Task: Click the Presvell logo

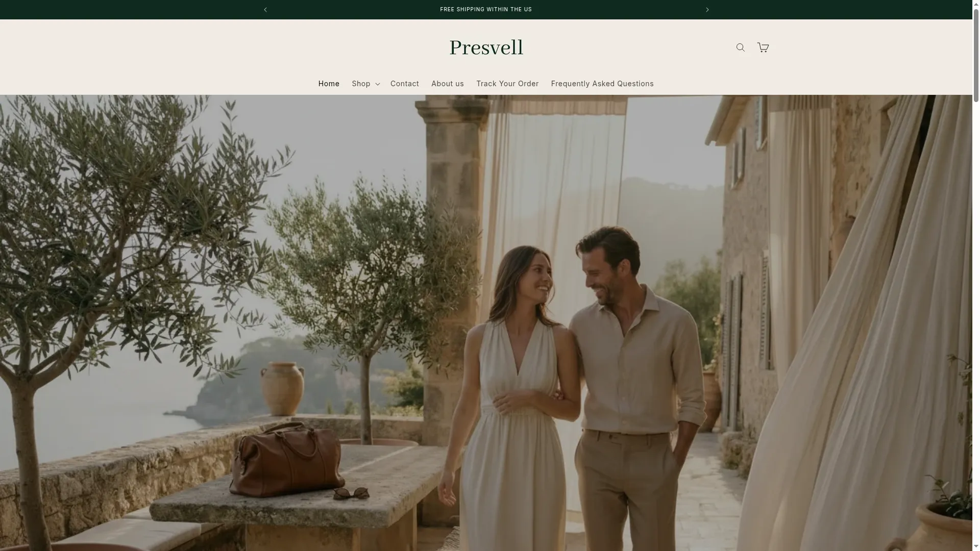Action: point(486,48)
